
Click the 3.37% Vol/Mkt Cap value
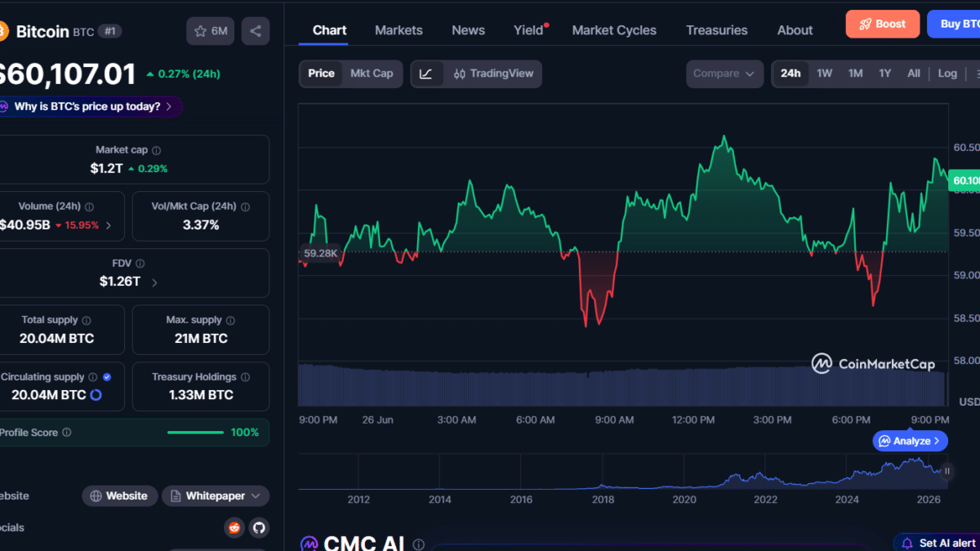coord(201,225)
